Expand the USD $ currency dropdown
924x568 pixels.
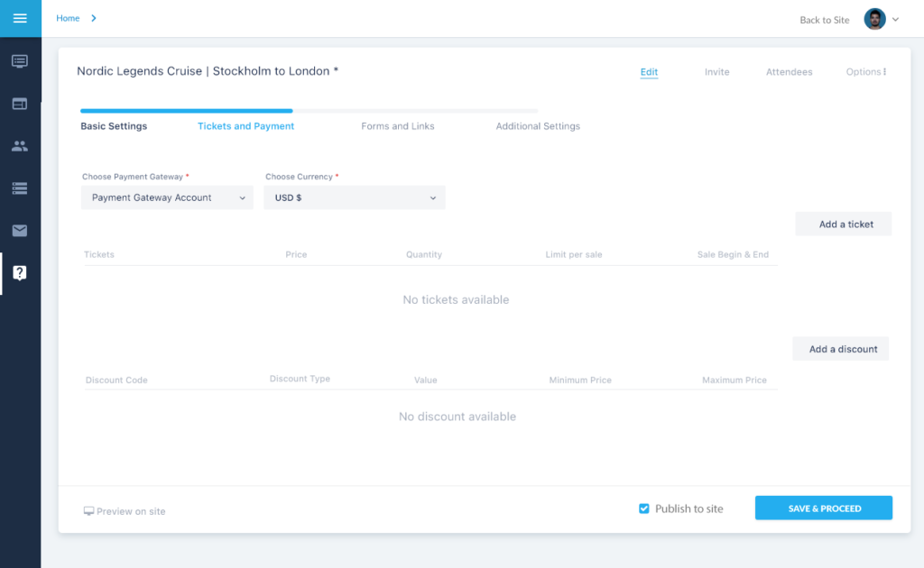coord(355,197)
